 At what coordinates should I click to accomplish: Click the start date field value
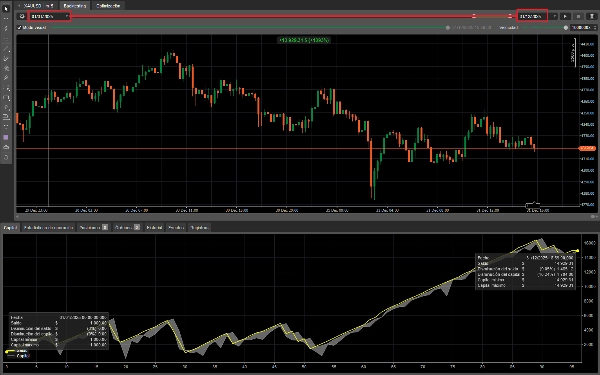click(42, 16)
